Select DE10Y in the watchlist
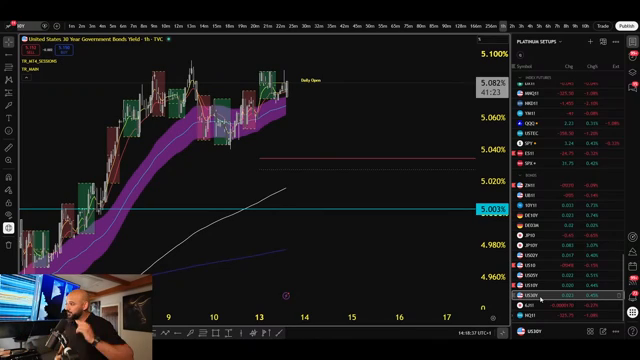The height and width of the screenshot is (360, 640). (567, 215)
